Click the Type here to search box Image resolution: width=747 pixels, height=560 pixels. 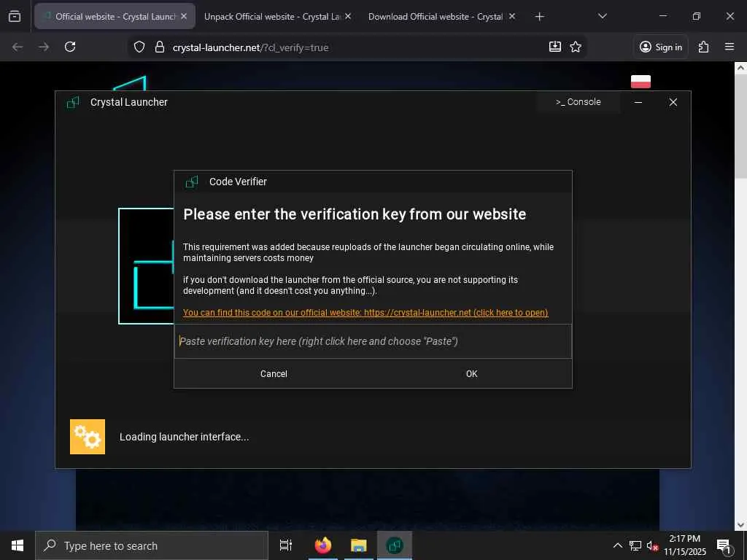tap(152, 545)
